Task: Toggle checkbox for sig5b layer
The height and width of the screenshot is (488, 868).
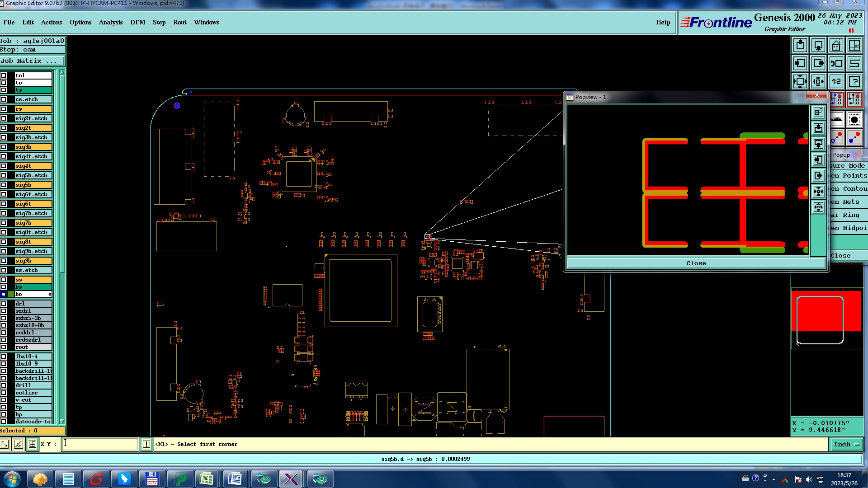Action: 4,185
